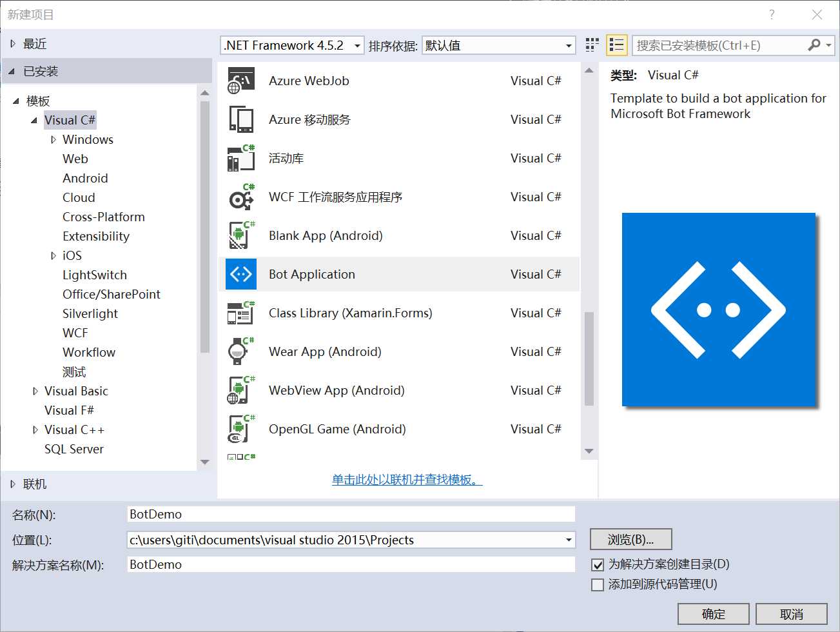Image resolution: width=840 pixels, height=632 pixels.
Task: Click the 确定 button
Action: 714,614
